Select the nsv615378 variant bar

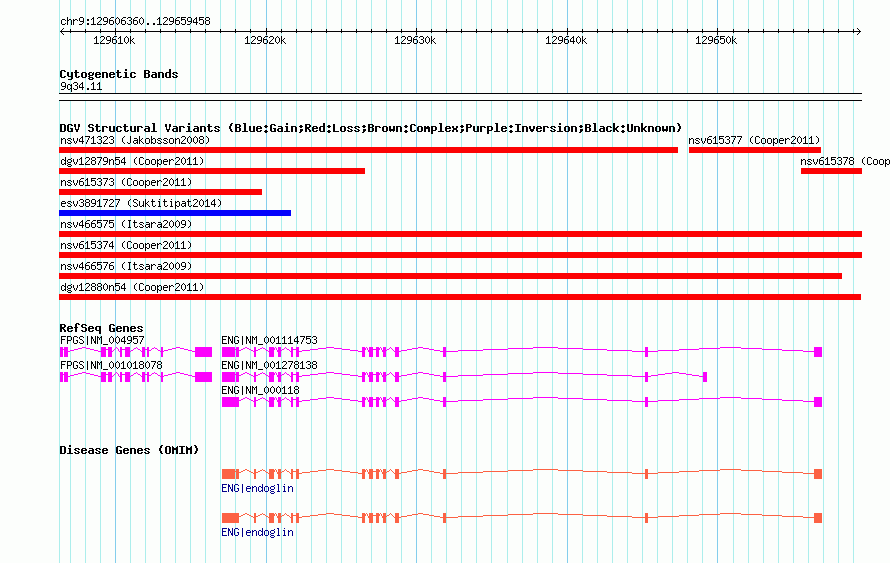click(x=831, y=171)
